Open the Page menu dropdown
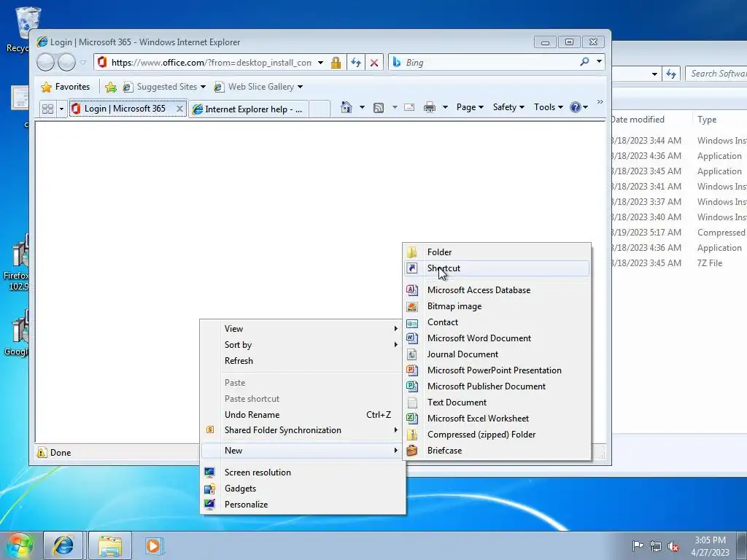The height and width of the screenshot is (560, 747). coord(470,107)
